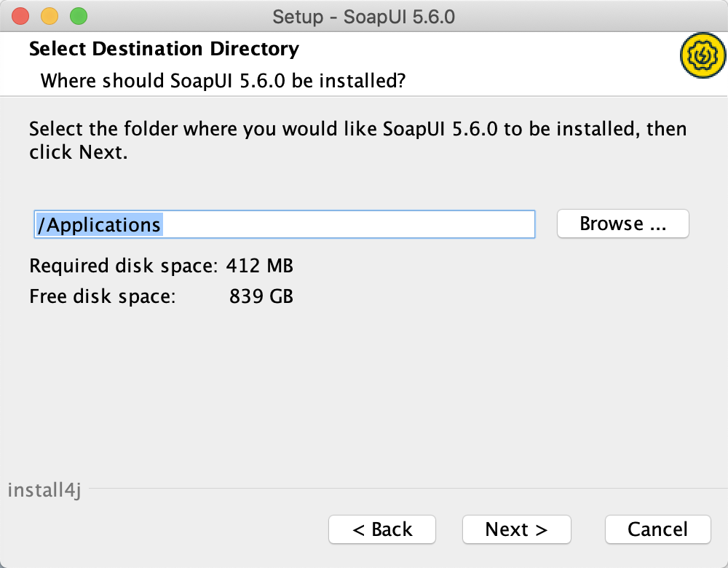Click the 'Required disk space: 412 MB' label
This screenshot has height=568, width=728.
click(160, 266)
